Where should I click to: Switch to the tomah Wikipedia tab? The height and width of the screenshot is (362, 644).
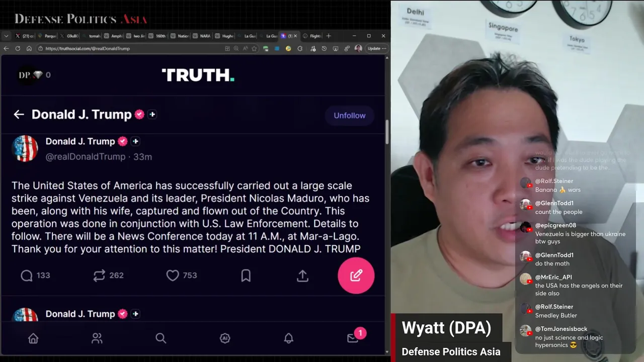pyautogui.click(x=92, y=36)
